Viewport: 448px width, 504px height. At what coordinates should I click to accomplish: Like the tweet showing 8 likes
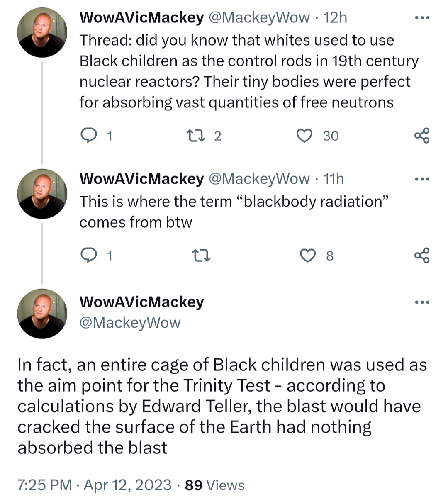(x=307, y=256)
